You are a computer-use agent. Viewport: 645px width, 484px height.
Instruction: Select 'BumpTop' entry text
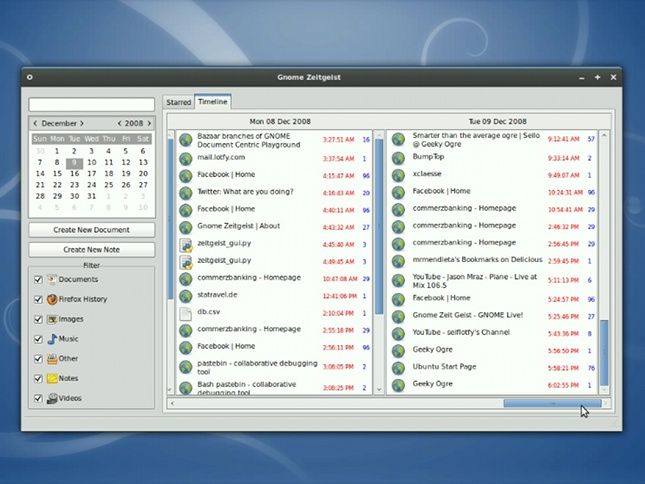(x=428, y=157)
